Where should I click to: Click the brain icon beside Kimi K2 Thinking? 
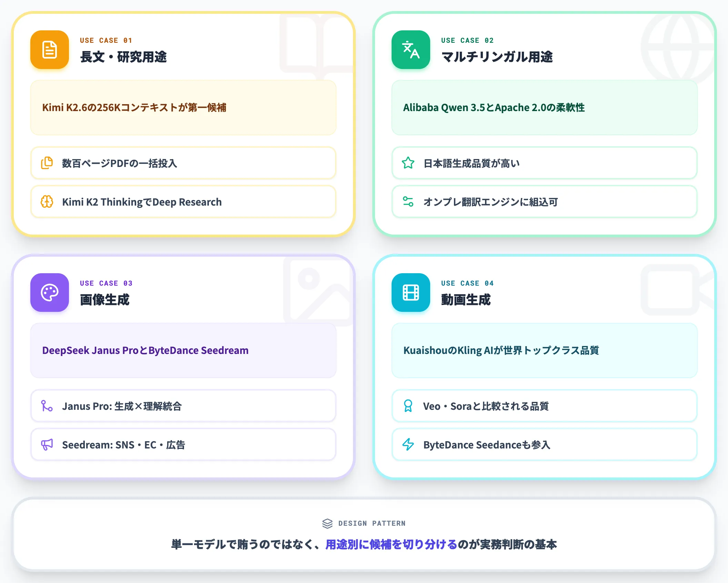[47, 201]
